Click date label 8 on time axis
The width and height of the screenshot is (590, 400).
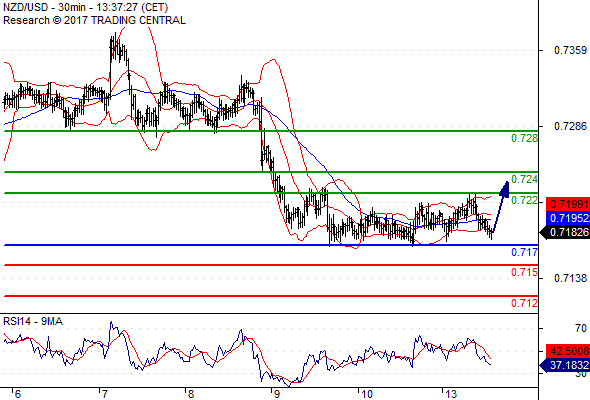point(190,394)
